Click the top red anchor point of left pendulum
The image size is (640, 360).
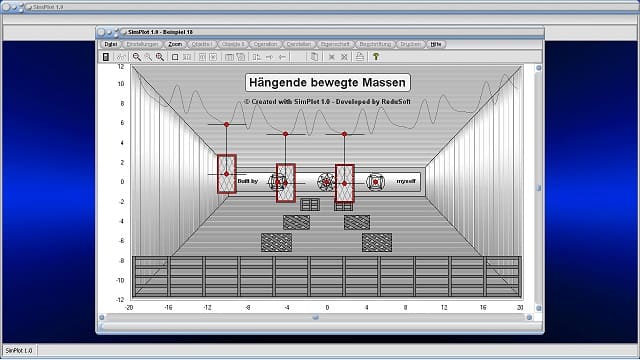[x=227, y=124]
